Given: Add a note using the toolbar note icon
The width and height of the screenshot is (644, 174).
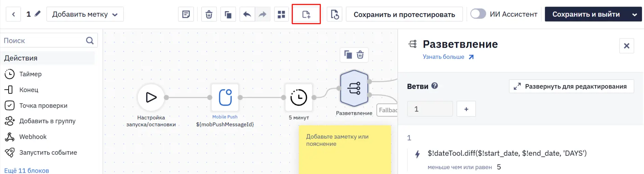Looking at the screenshot, I should (186, 14).
